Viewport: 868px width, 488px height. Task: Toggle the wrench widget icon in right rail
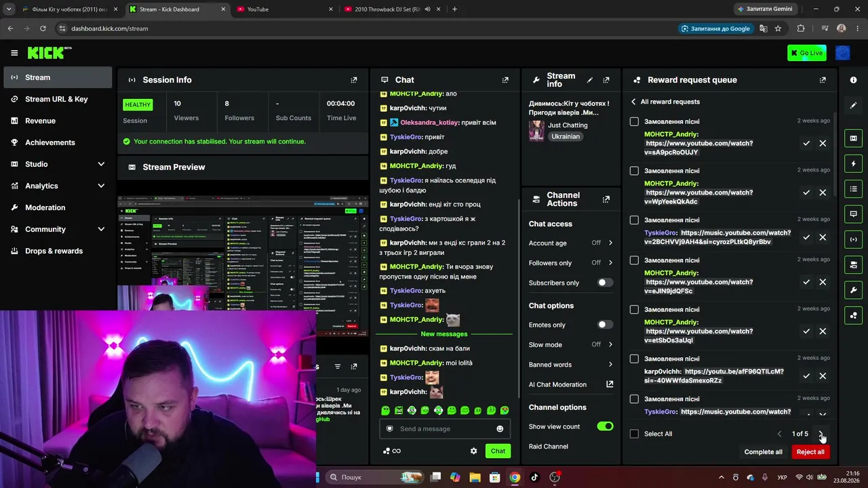853,290
